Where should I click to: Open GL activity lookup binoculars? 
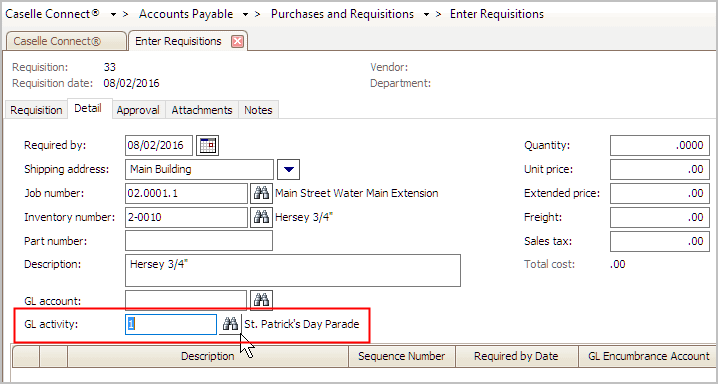[230, 324]
